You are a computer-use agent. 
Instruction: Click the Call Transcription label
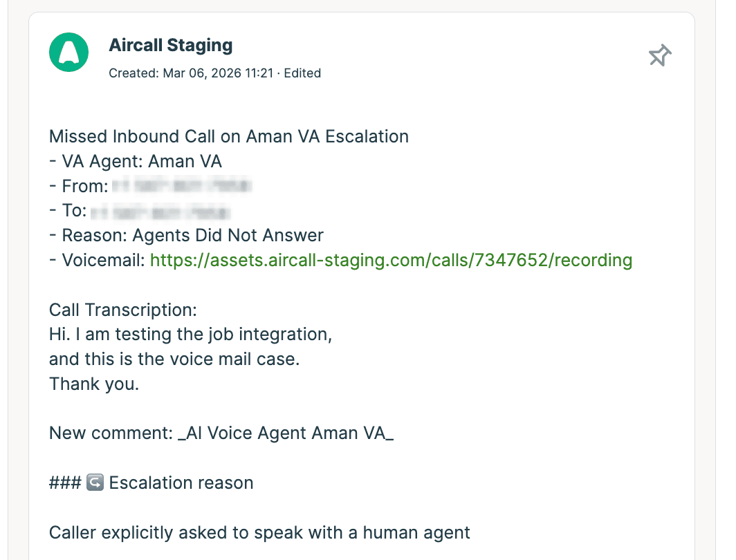click(122, 310)
